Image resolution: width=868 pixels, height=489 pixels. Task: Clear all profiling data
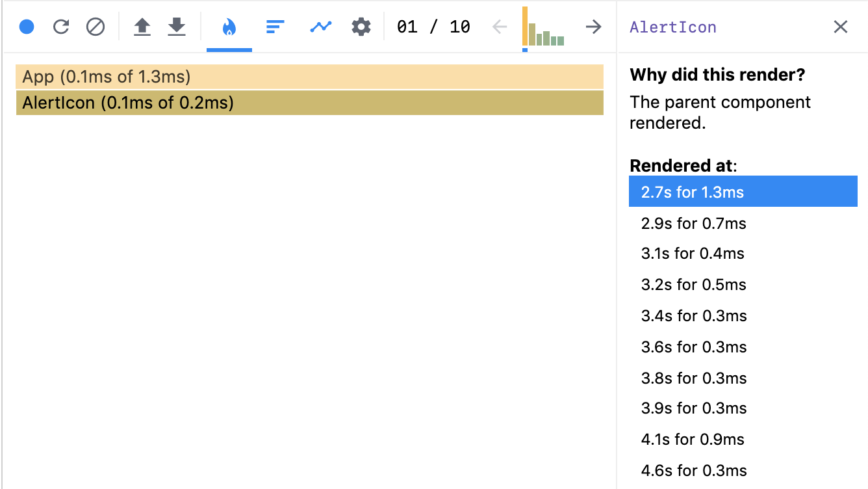95,27
